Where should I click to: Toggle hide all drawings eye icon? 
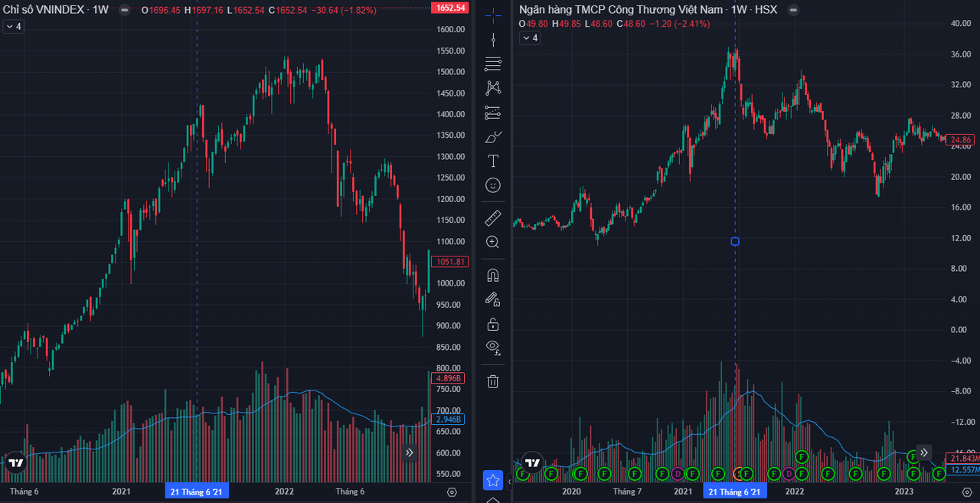[493, 348]
